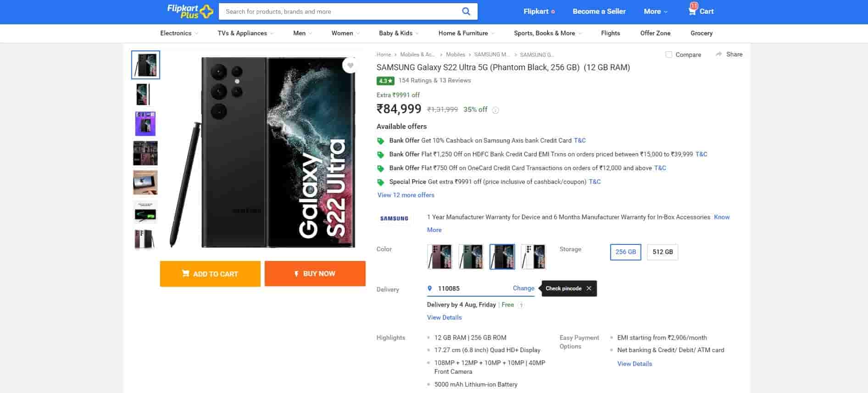The height and width of the screenshot is (393, 868).
Task: Expand the TVs & Appliances menu
Action: tap(245, 33)
